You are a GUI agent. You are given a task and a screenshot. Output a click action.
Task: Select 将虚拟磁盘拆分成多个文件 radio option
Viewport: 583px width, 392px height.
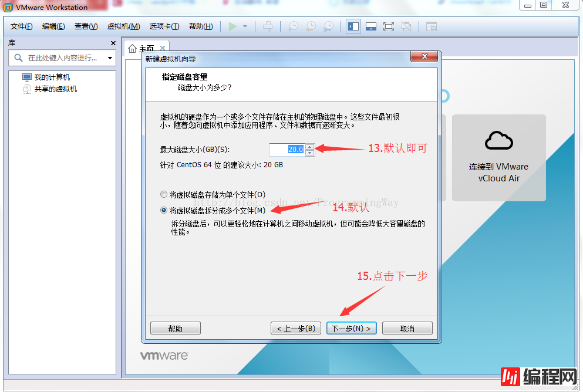point(164,210)
